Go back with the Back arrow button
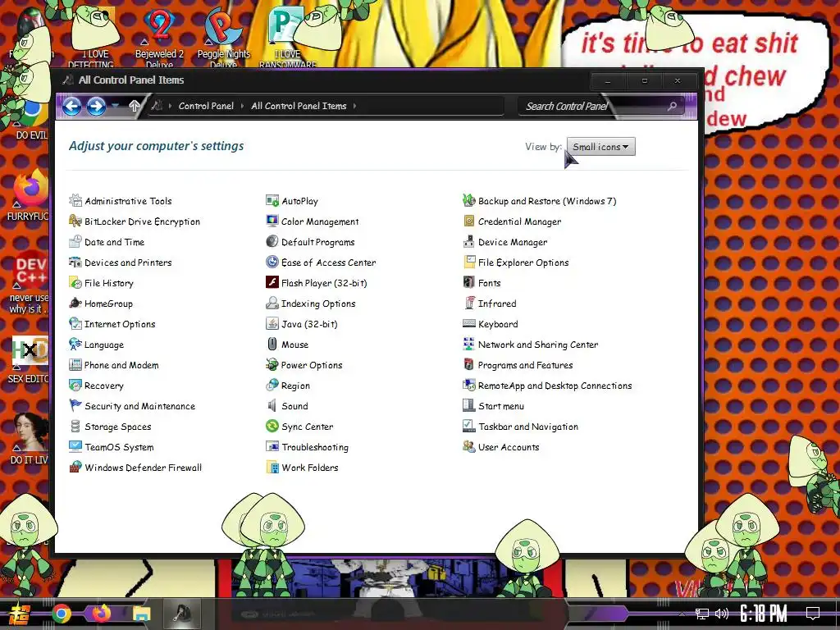840x630 pixels. click(x=72, y=106)
